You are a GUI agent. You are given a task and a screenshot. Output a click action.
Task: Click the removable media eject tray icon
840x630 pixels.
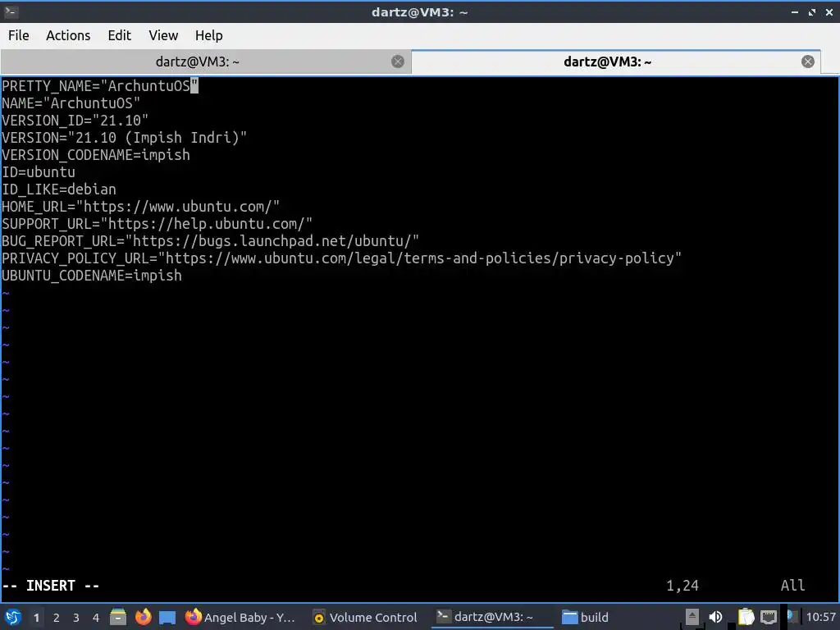pyautogui.click(x=692, y=617)
